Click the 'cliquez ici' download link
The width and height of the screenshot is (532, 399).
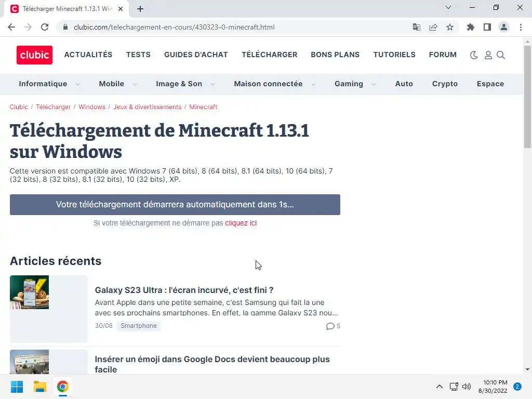pos(241,223)
